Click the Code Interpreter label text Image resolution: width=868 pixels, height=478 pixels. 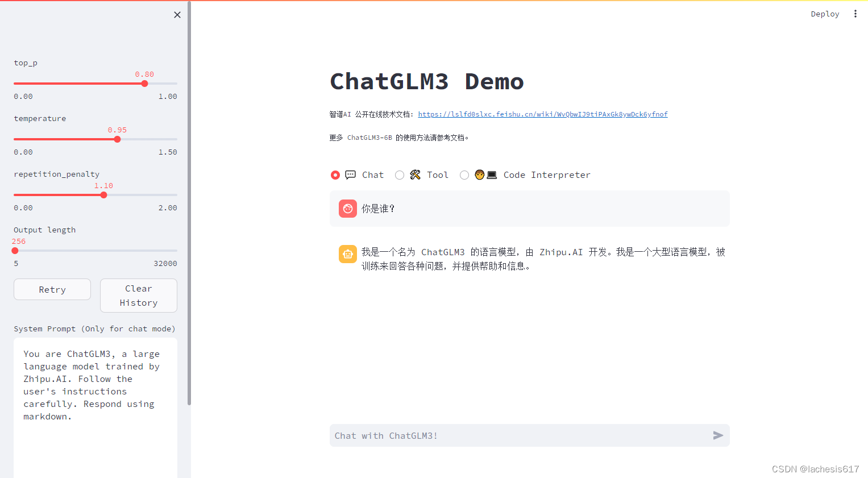pyautogui.click(x=547, y=175)
